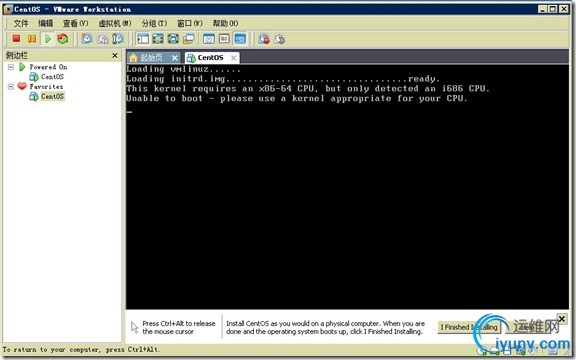
Task: Switch to the CentOS tab
Action: coord(210,57)
